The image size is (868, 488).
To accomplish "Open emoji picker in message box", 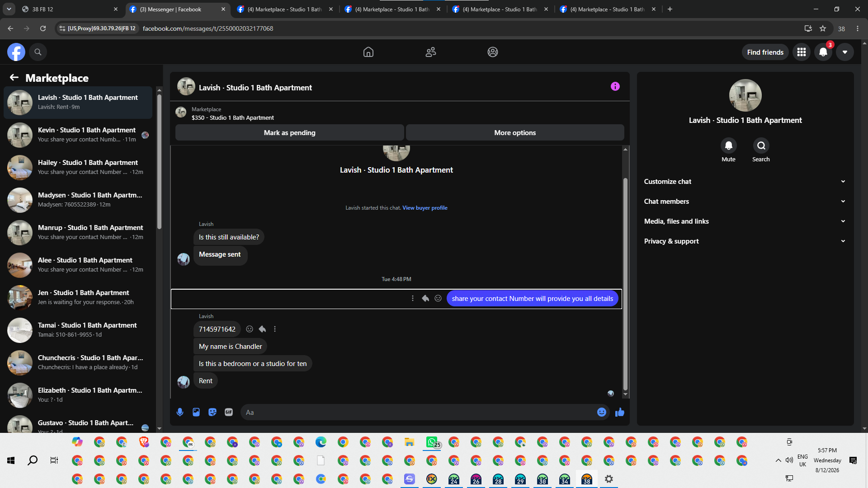I will (602, 412).
